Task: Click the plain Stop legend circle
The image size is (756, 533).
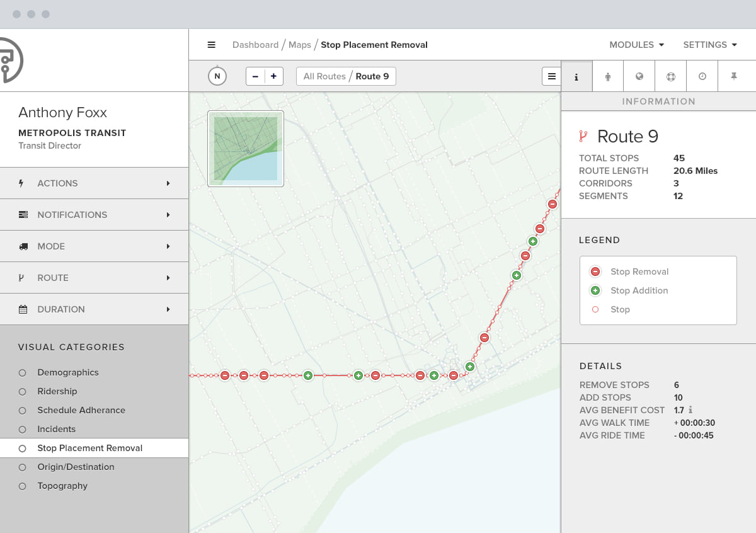Action: coord(595,309)
